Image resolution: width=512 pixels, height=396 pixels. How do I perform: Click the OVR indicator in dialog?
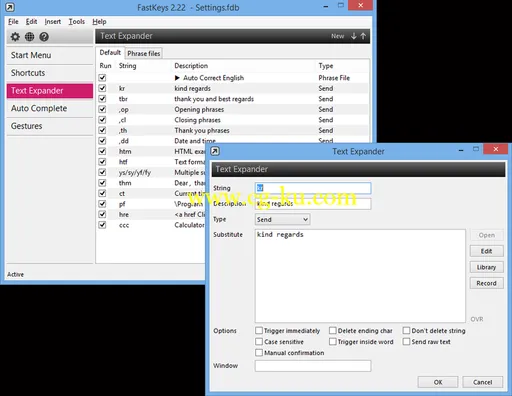[477, 319]
